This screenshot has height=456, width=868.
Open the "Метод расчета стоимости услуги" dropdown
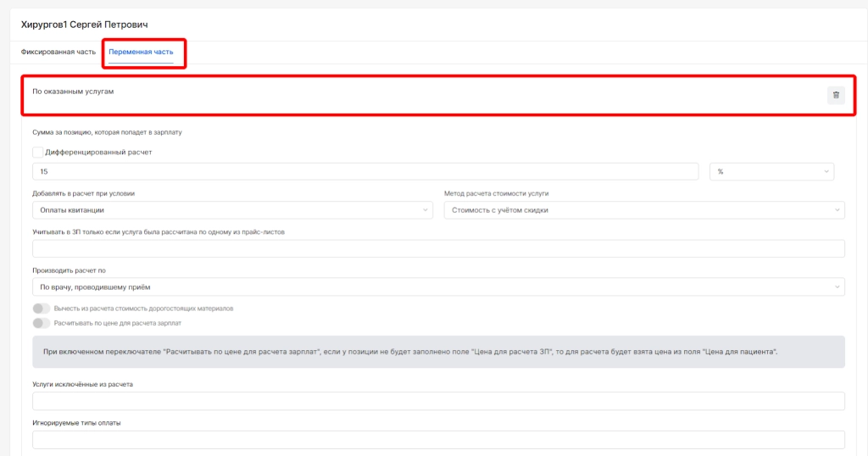tap(643, 210)
